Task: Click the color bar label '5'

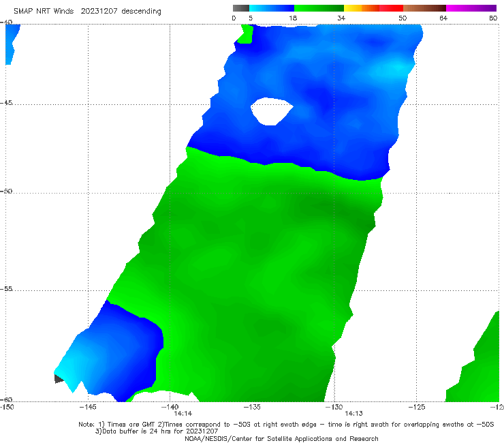Action: (251, 18)
